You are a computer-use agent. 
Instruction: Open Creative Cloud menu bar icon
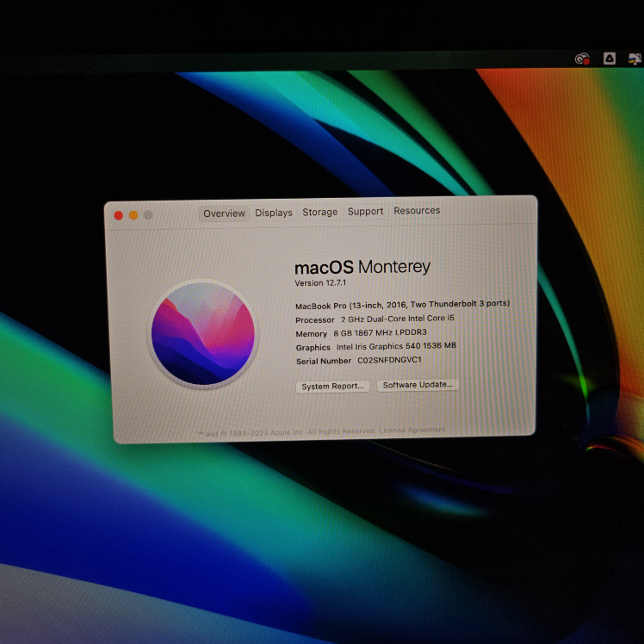pos(582,59)
